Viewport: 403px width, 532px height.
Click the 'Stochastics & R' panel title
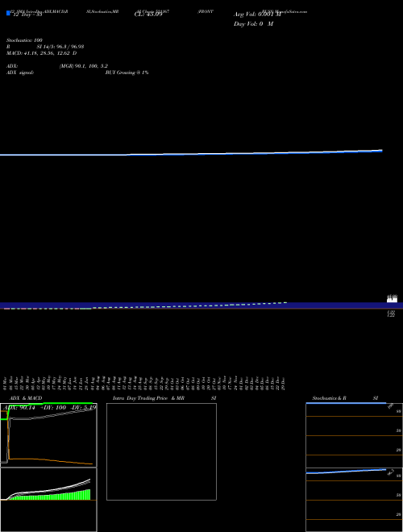click(329, 398)
